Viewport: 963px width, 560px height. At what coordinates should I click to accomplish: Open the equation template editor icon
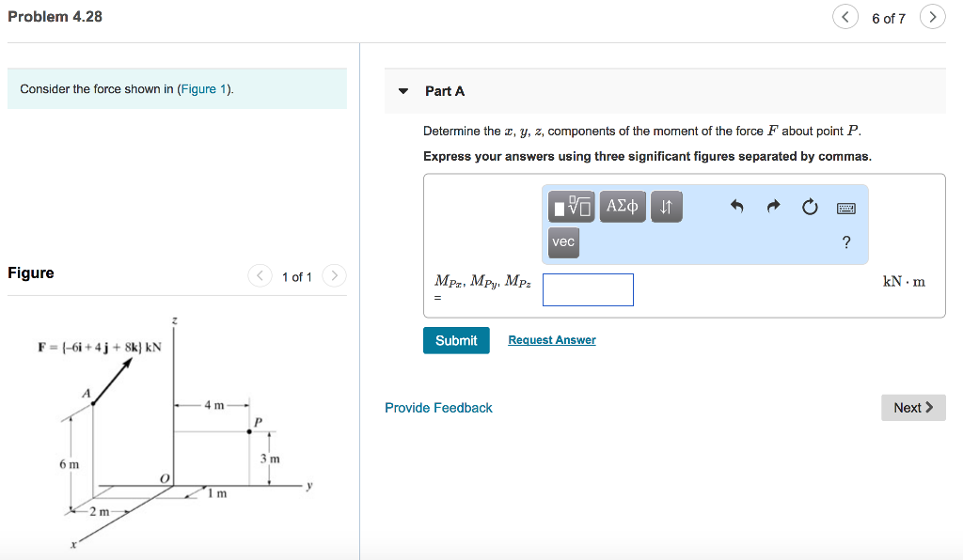[x=570, y=206]
